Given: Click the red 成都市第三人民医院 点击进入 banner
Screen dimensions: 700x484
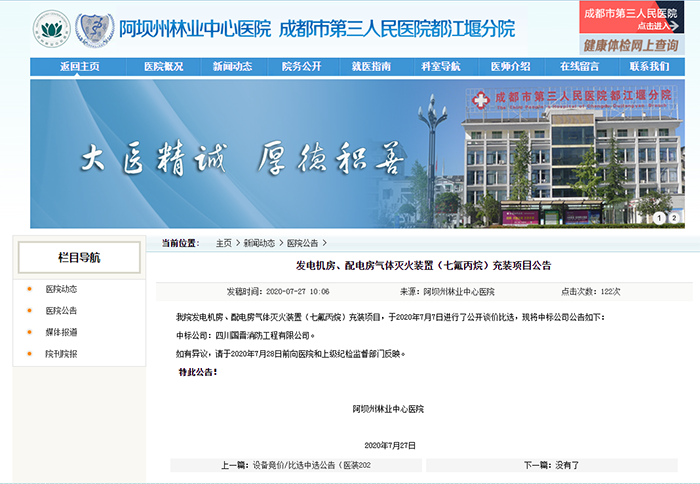Looking at the screenshot, I should point(632,17).
